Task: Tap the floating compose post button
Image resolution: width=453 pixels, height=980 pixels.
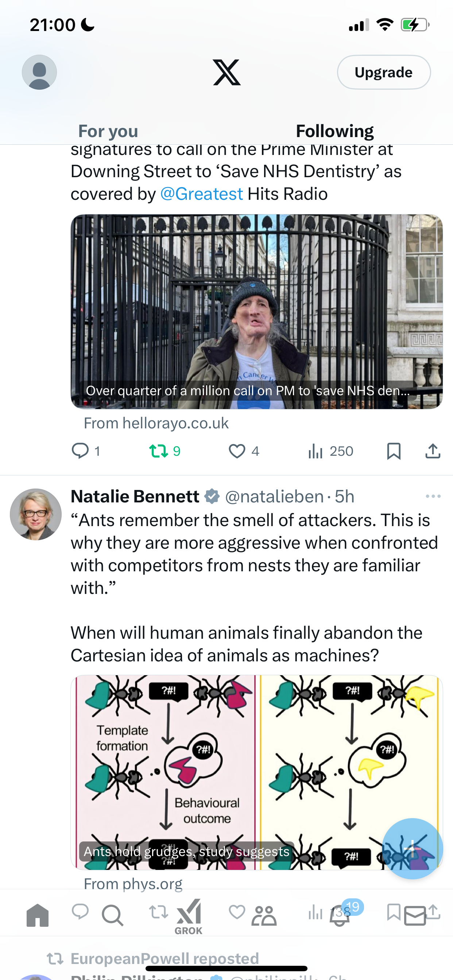Action: tap(413, 848)
